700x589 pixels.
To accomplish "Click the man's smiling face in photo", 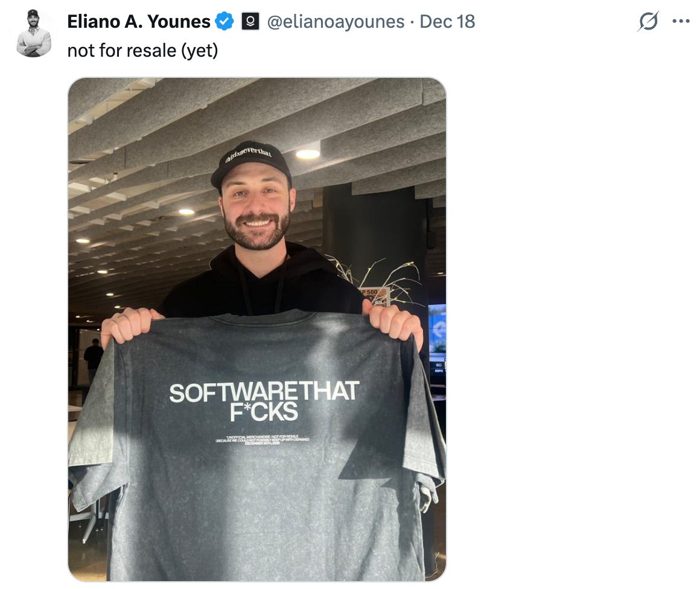I will 256,210.
